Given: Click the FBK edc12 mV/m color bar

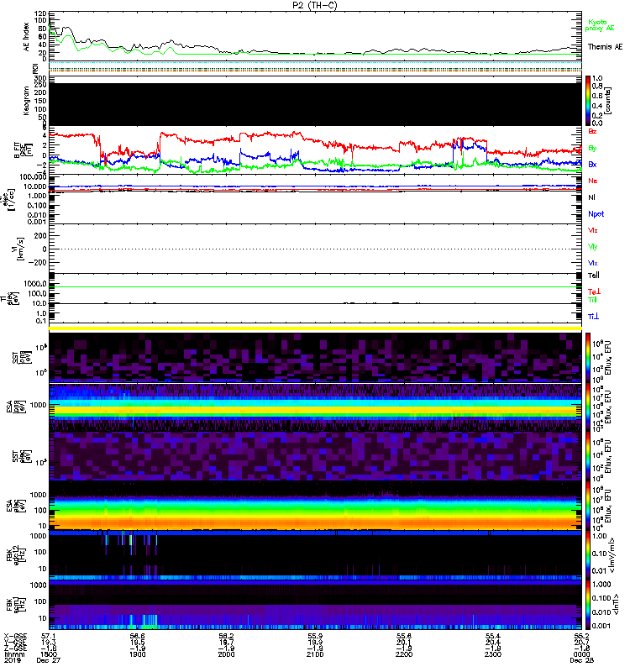Looking at the screenshot, I should [x=587, y=555].
